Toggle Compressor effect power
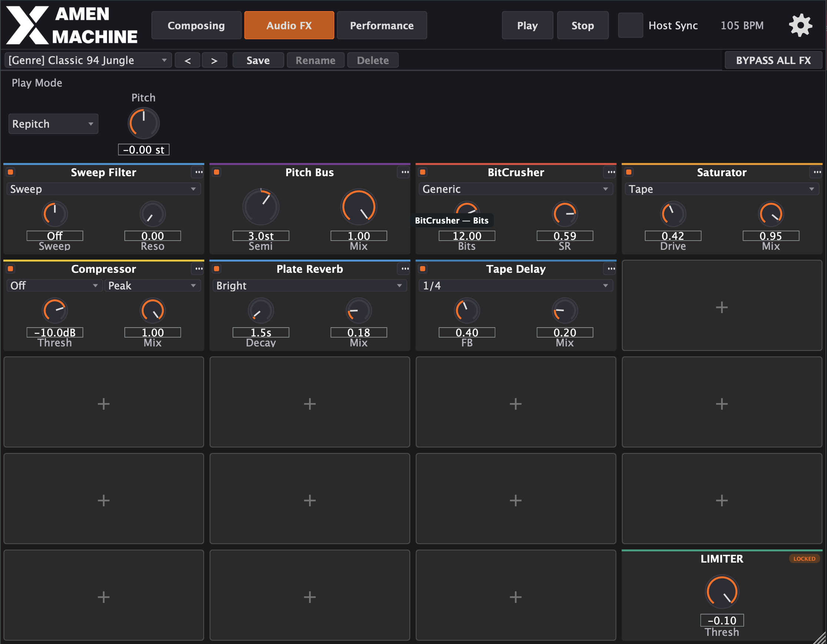827x644 pixels. pyautogui.click(x=11, y=269)
